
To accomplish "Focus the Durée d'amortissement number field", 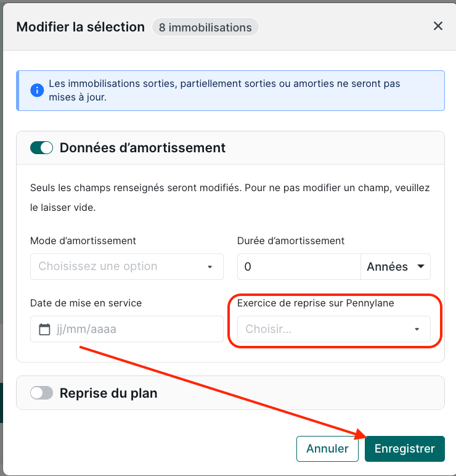I will tap(299, 267).
